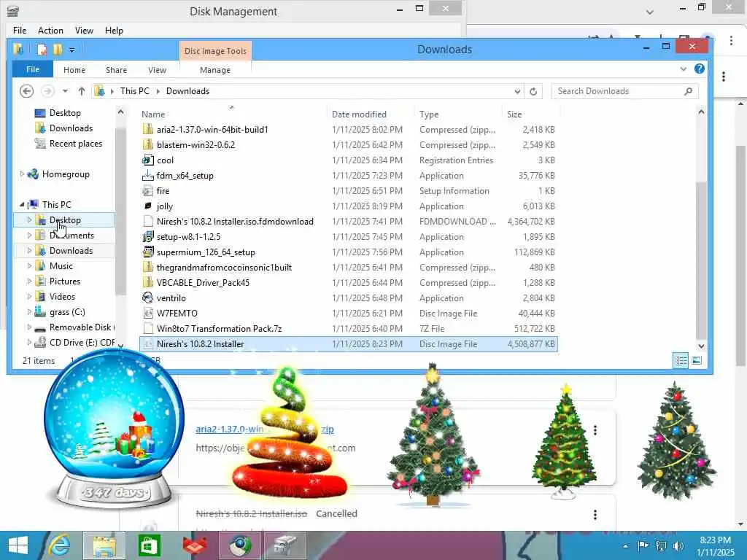Select the cool registry file icon

(x=148, y=160)
